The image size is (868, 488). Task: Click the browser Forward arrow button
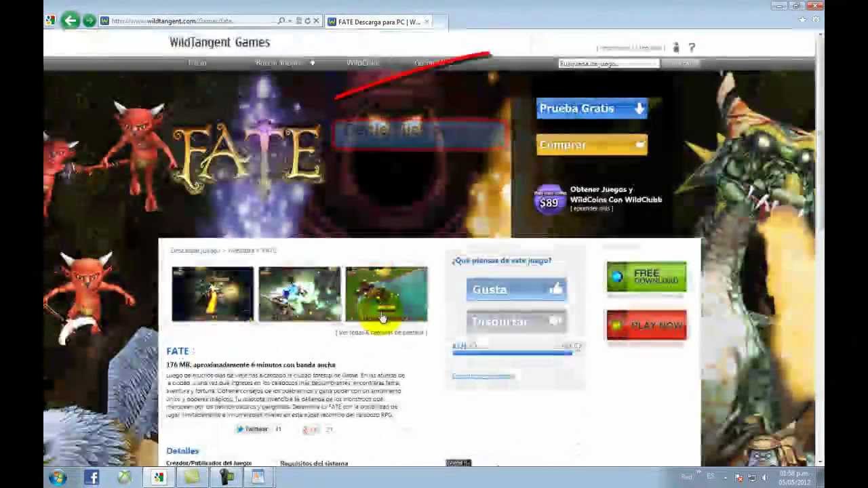89,21
